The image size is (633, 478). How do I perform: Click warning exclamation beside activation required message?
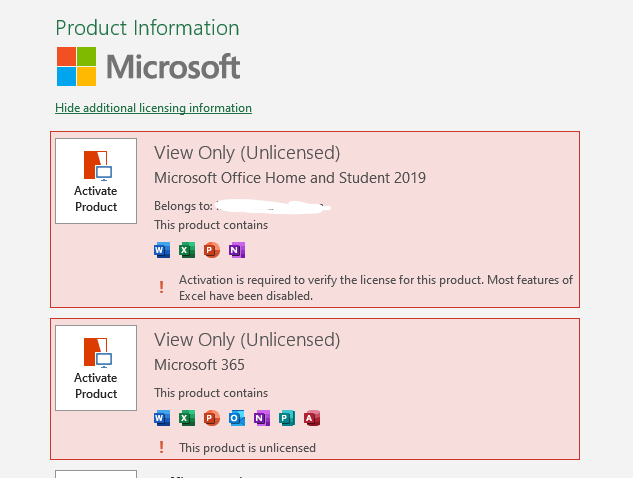pyautogui.click(x=161, y=287)
